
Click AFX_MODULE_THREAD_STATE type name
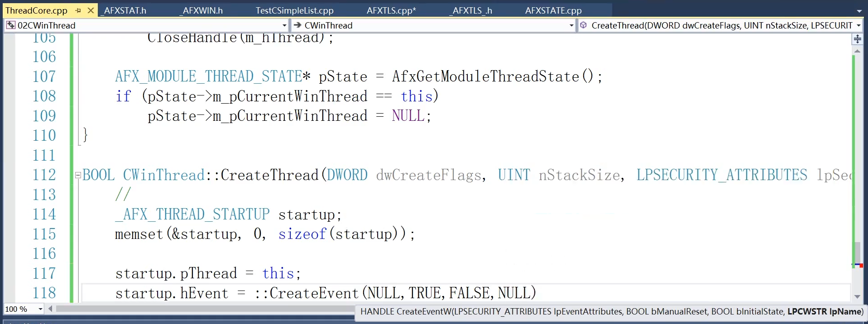click(209, 76)
